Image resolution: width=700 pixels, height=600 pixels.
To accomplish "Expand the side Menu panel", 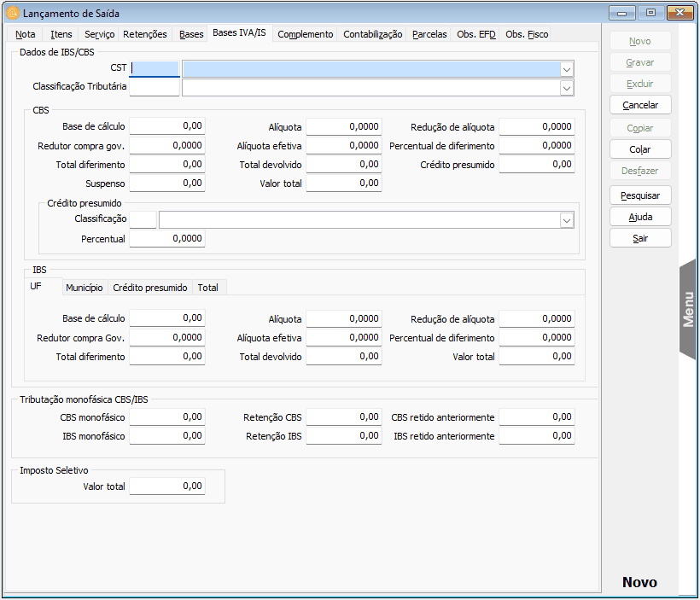I will (x=688, y=309).
